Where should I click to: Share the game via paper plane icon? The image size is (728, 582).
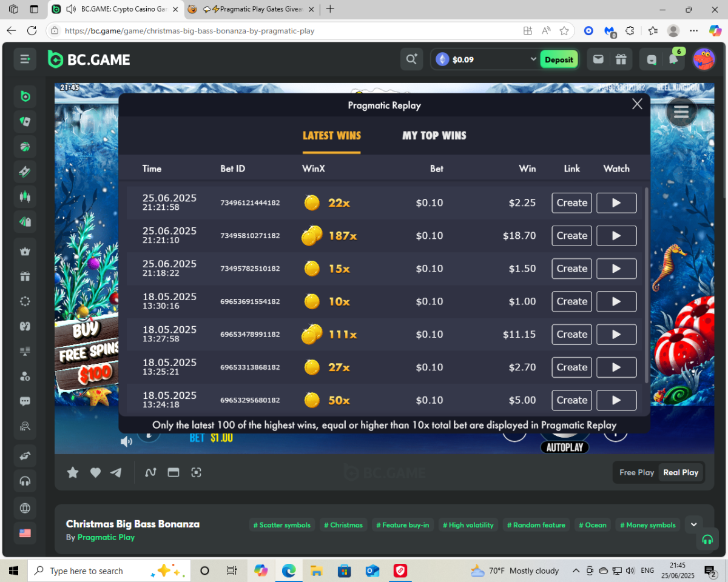[x=116, y=472]
